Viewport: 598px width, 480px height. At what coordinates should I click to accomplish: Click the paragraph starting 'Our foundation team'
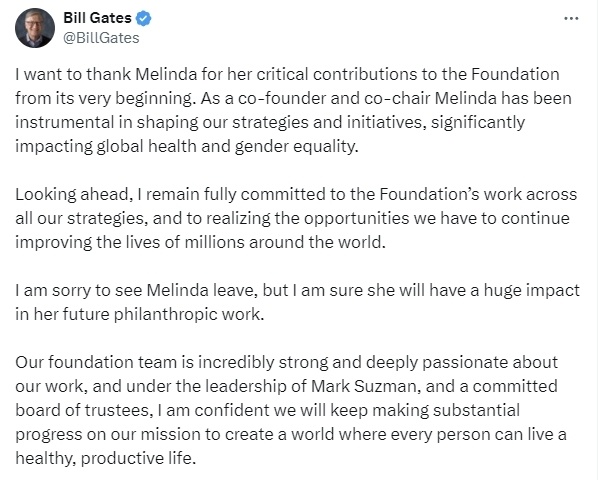click(291, 410)
